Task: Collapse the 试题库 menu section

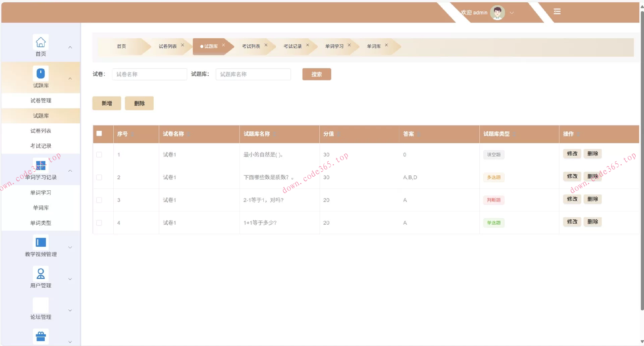Action: 70,78
